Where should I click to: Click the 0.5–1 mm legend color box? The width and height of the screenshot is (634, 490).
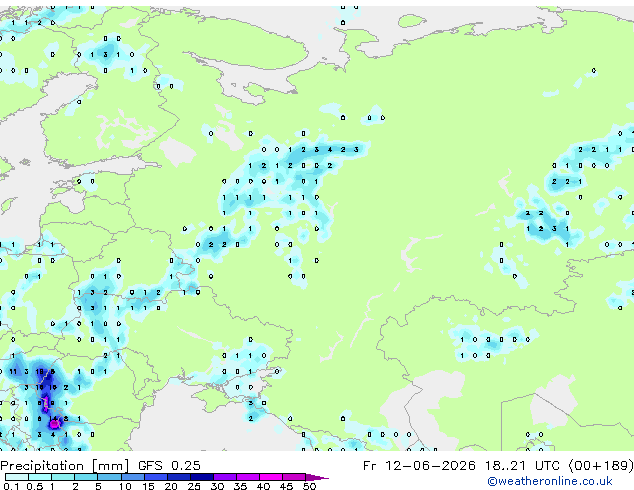click(x=40, y=477)
